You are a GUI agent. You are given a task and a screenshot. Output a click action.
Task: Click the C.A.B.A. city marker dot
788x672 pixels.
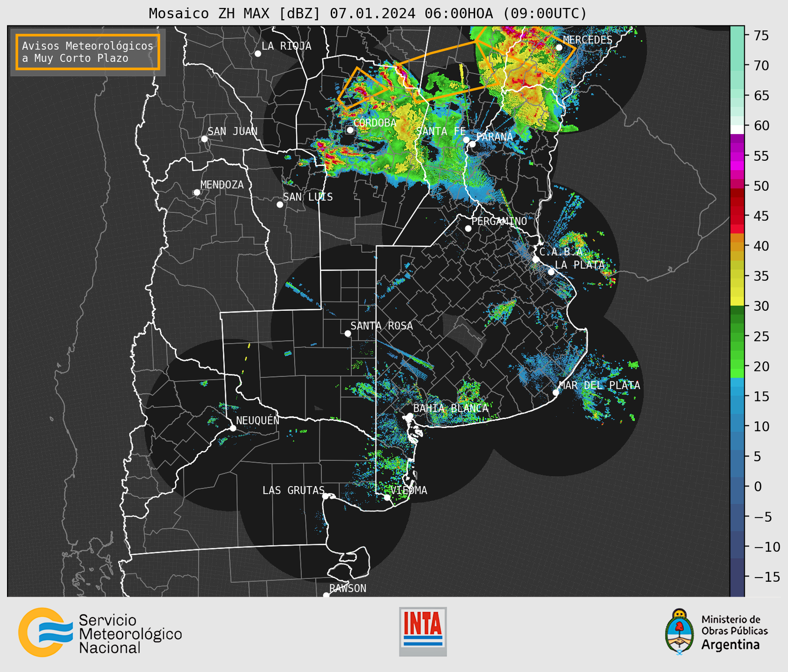(536, 259)
